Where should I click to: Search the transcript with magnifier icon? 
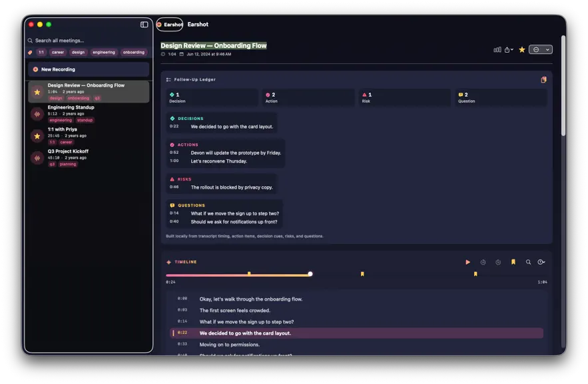(528, 262)
